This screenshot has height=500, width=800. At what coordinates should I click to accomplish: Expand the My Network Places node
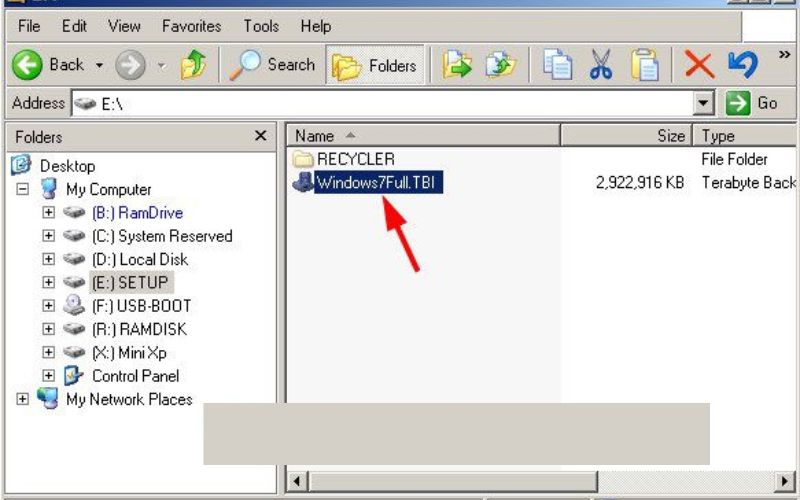click(x=22, y=399)
